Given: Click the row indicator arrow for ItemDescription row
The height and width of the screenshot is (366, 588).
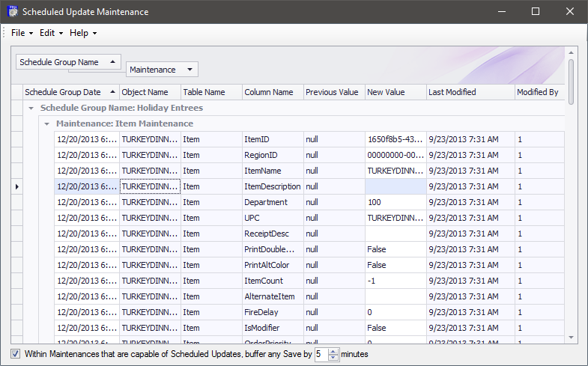Looking at the screenshot, I should [17, 186].
